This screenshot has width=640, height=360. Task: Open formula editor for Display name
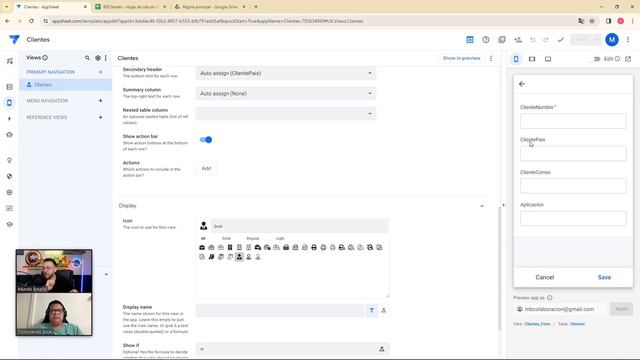384,311
